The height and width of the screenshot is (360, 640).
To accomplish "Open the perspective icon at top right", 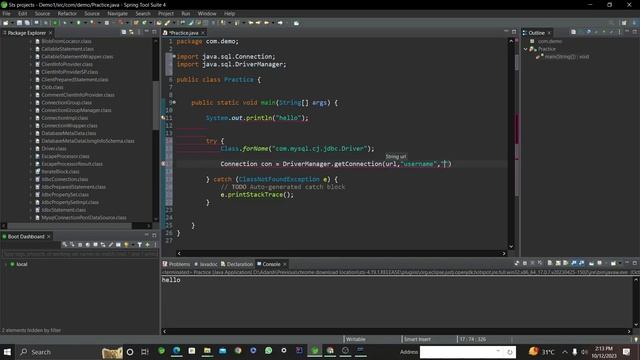I will click(624, 23).
